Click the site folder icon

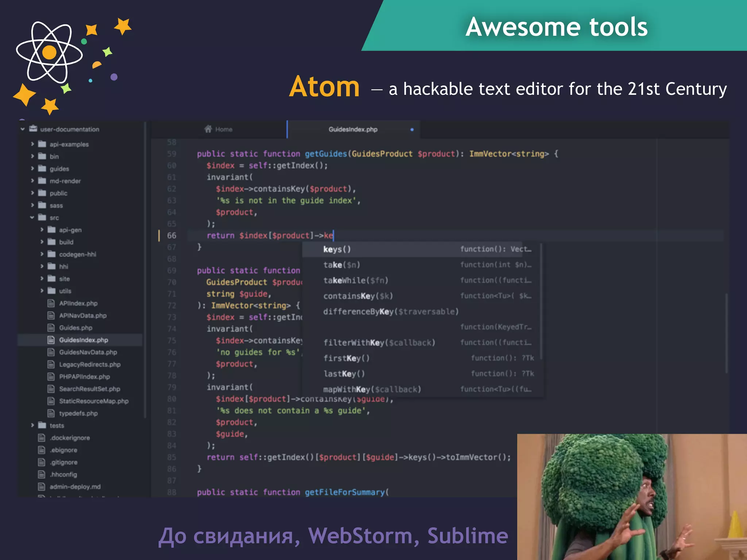pos(51,279)
